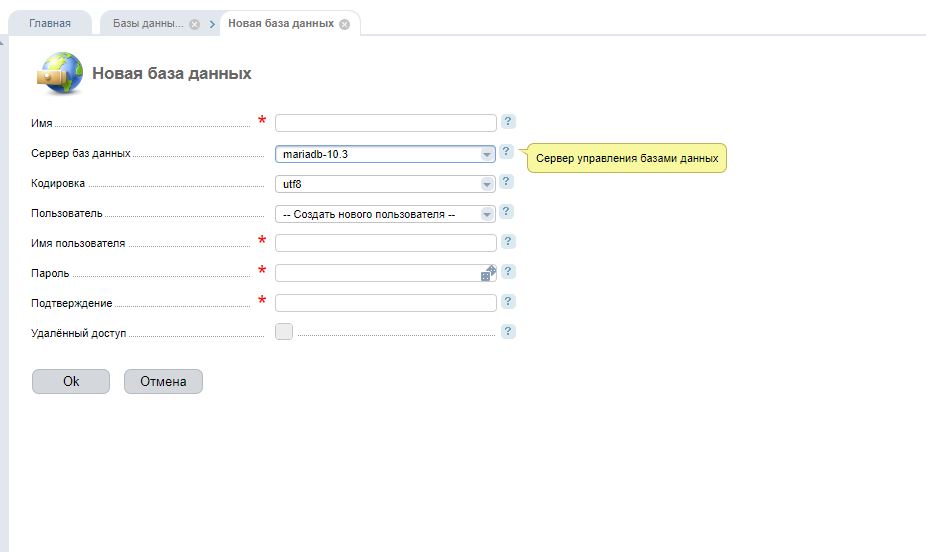Close the Базы данных tab
The image size is (926, 552).
(194, 24)
